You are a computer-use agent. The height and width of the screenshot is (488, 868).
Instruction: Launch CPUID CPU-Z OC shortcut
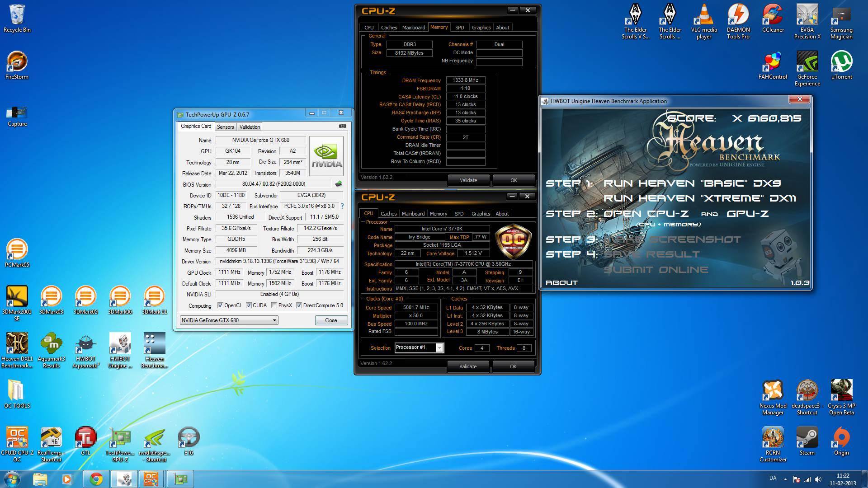pos(17,444)
